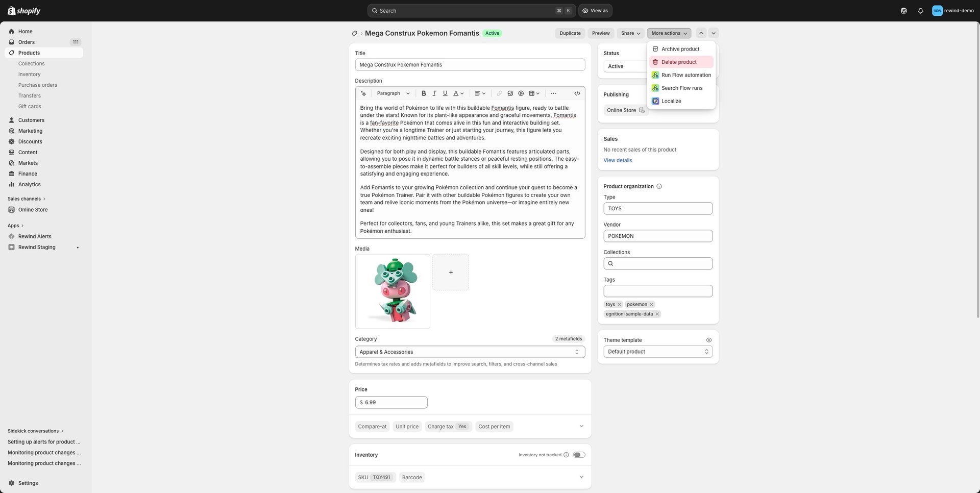Open text alignment options
980x493 pixels.
click(x=480, y=93)
